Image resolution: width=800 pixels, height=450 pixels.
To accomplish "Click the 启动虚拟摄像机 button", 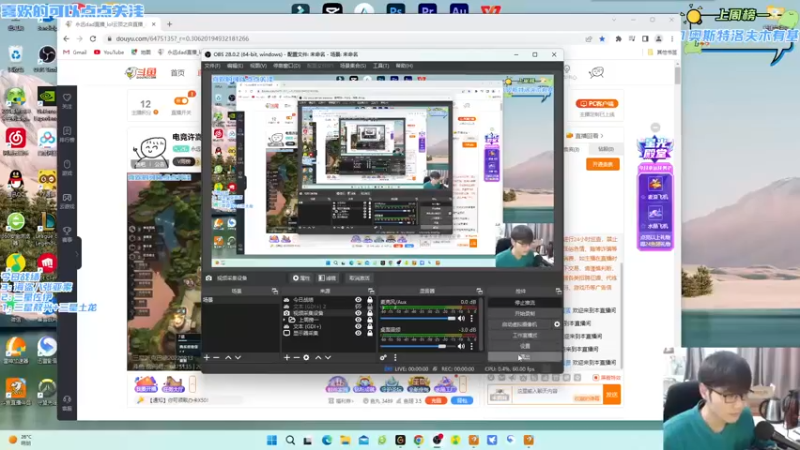I will (519, 324).
